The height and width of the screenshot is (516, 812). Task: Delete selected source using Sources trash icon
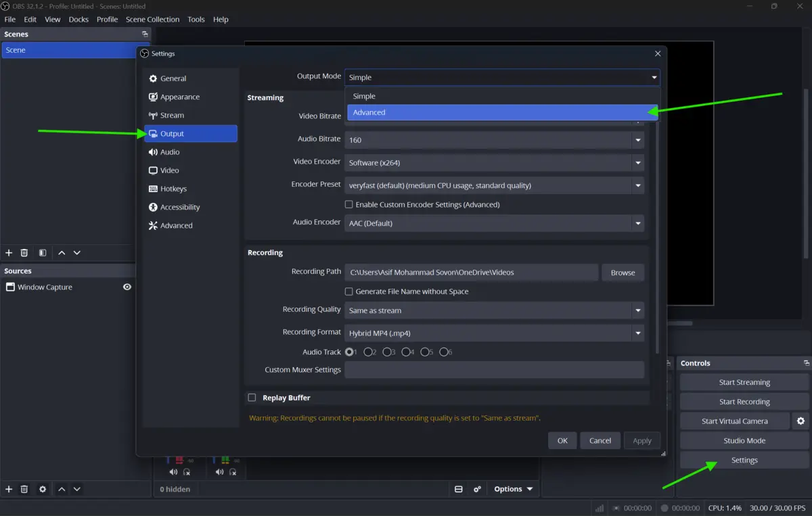24,489
